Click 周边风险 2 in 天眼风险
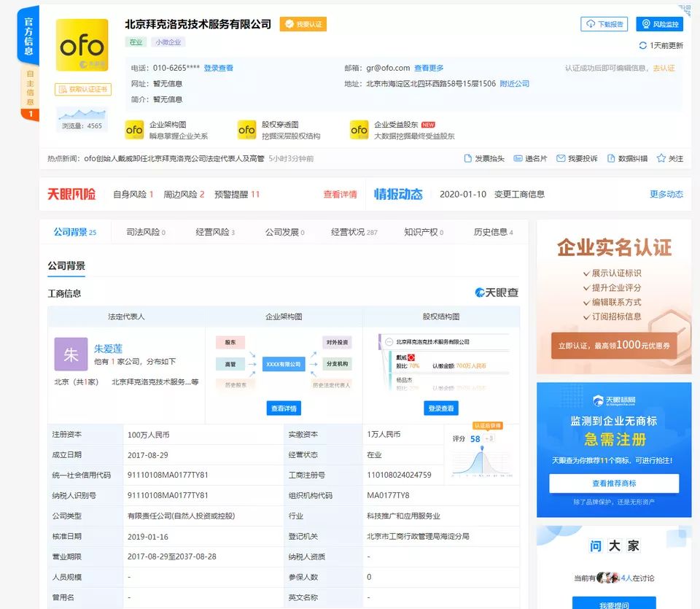 tap(184, 194)
